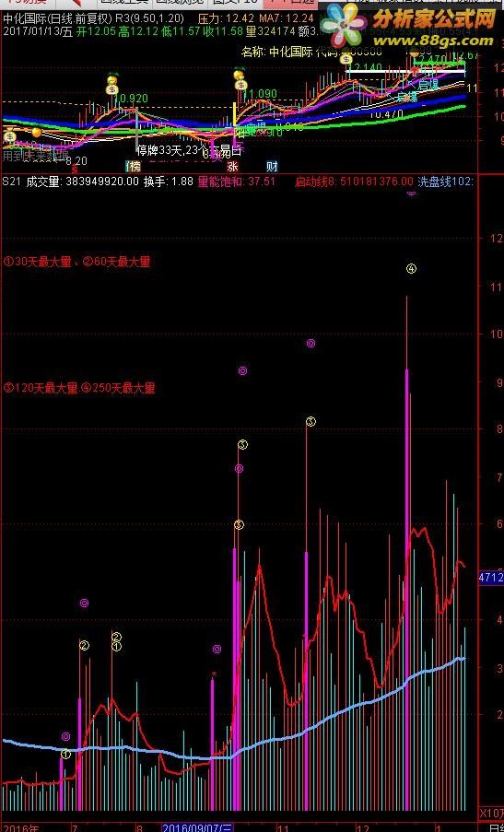Click the highlighted date 2016/09/07/三 on time axis

[197, 827]
